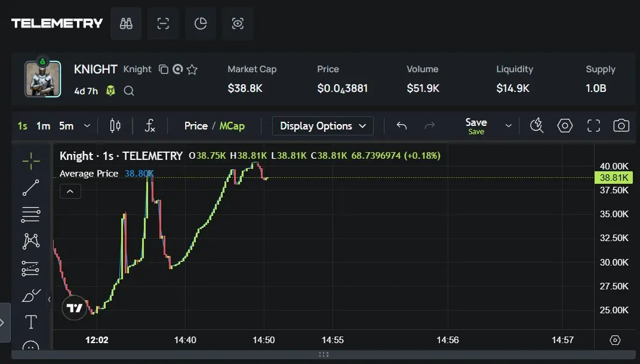Select the pattern drawing tool
Screen dimensions: 640x364
[31, 241]
